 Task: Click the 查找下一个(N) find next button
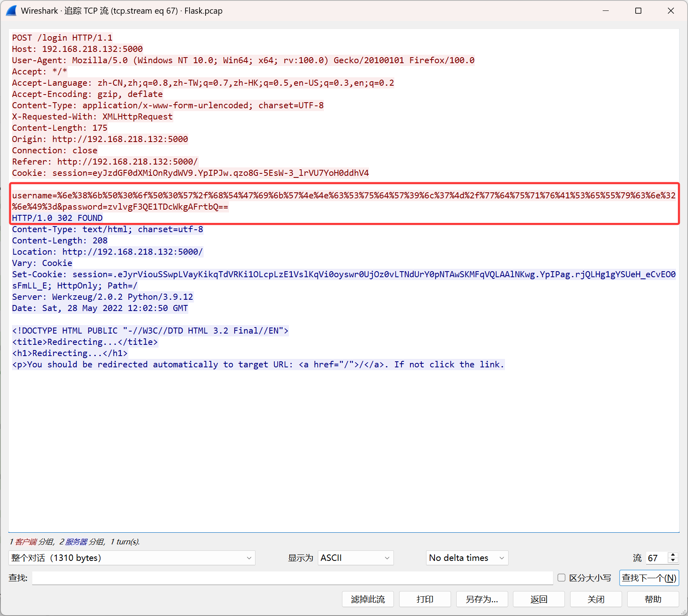[649, 578]
